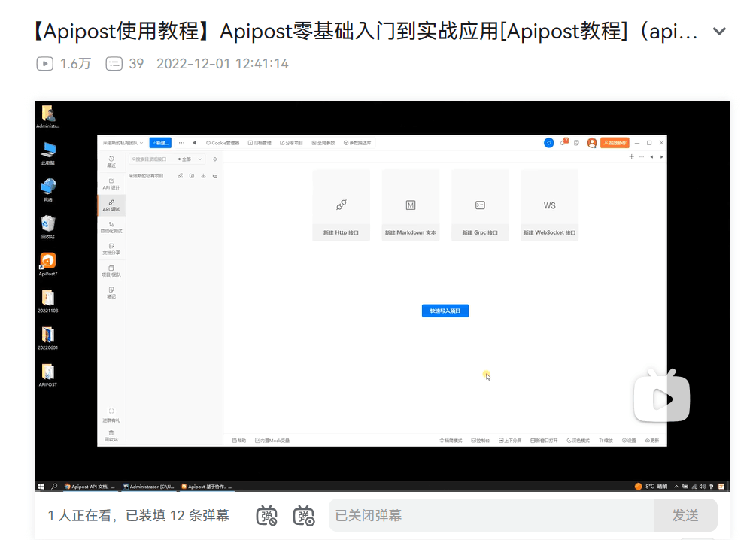Screen dimensions: 756x540
Task: Expand the video title chevron
Action: coord(719,32)
